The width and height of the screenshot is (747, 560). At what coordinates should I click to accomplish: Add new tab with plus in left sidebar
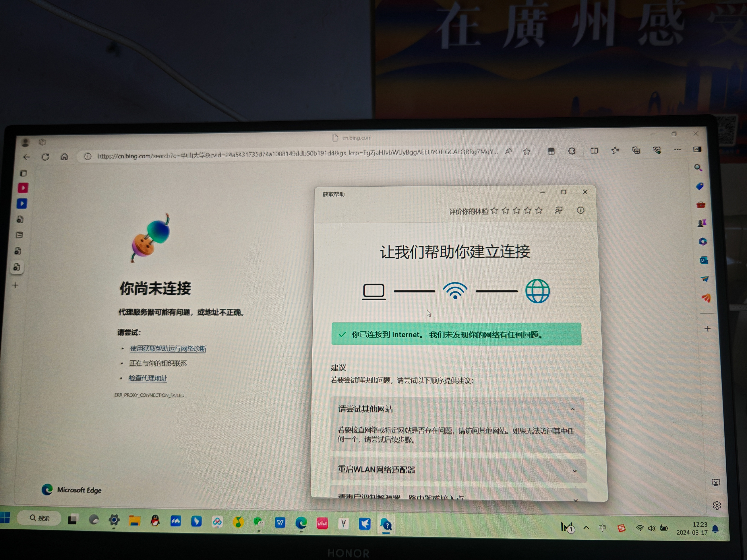[16, 285]
